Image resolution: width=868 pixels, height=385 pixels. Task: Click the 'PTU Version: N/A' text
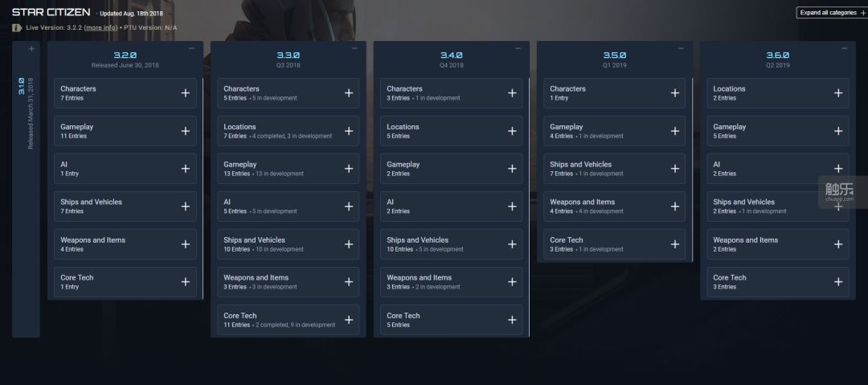(x=150, y=27)
